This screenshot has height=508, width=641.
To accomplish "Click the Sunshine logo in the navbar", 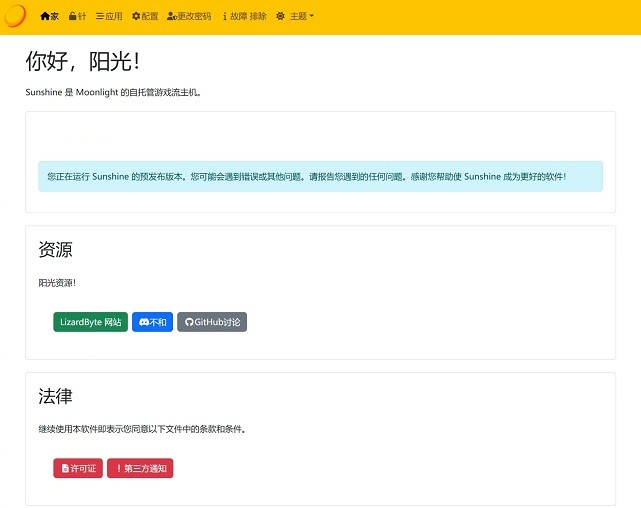I will [14, 16].
